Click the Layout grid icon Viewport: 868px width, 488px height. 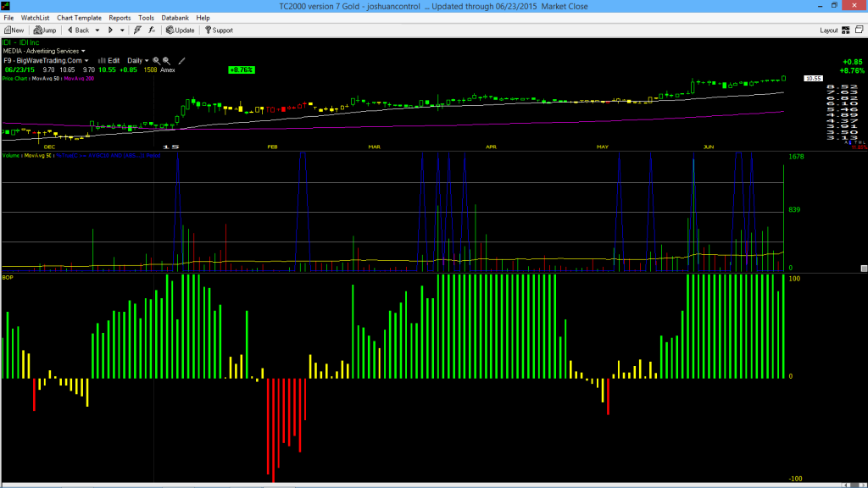point(846,30)
